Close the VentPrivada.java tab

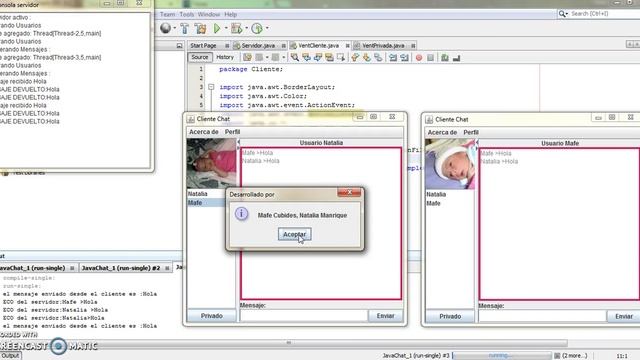413,46
